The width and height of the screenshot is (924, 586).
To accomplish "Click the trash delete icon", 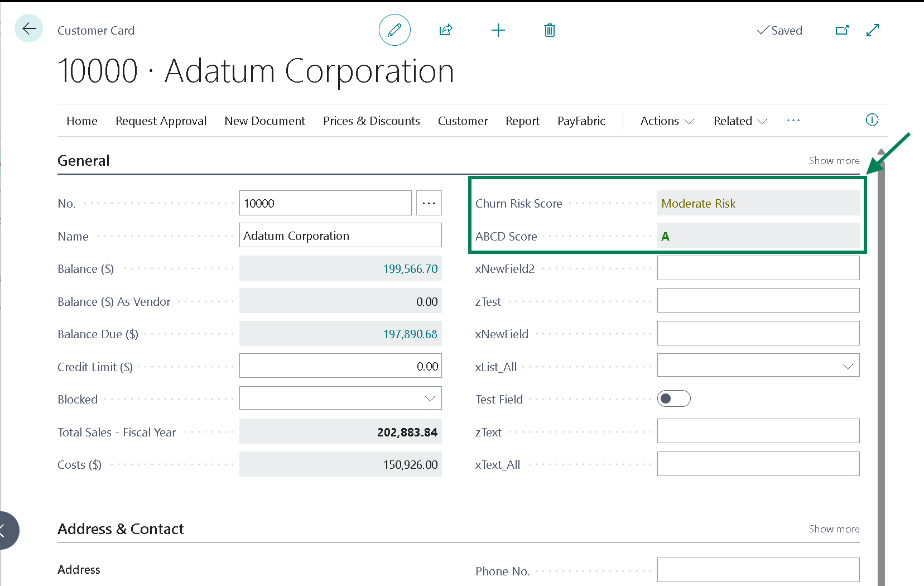I will (x=550, y=30).
